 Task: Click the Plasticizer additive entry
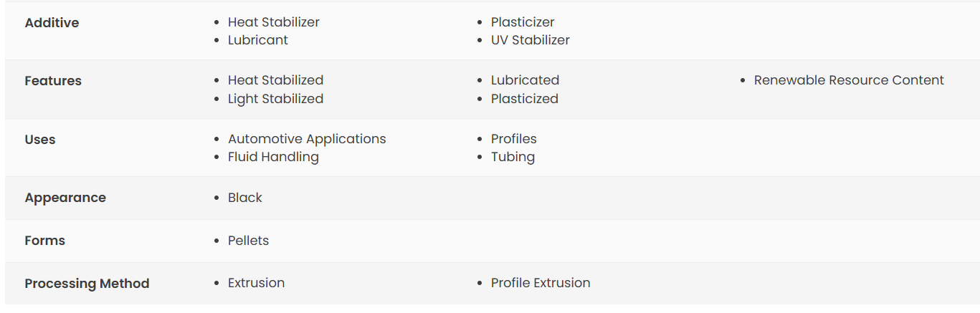pos(523,22)
